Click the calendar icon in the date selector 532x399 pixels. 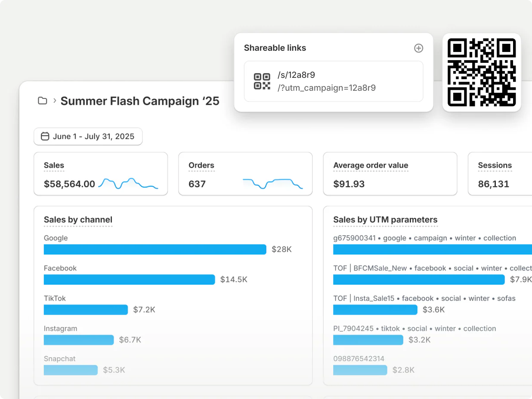click(x=45, y=136)
